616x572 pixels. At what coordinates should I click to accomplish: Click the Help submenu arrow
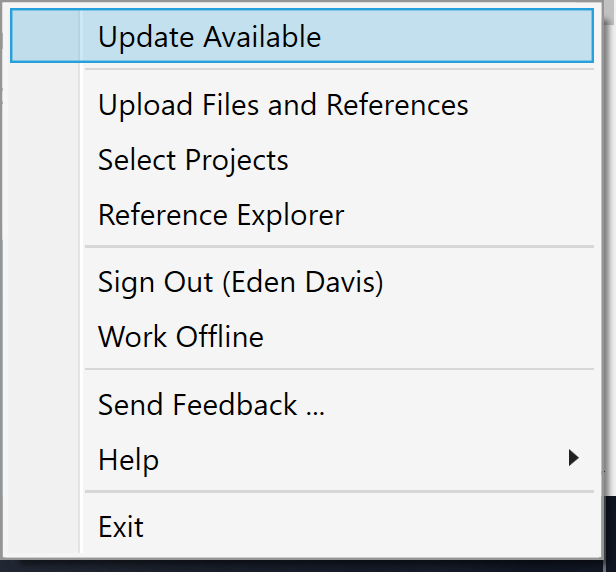(574, 458)
